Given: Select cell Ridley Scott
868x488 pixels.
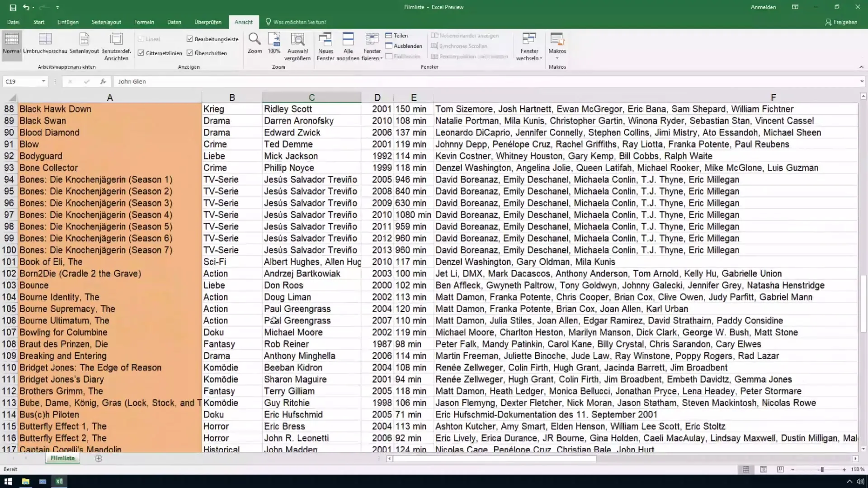Looking at the screenshot, I should click(311, 109).
